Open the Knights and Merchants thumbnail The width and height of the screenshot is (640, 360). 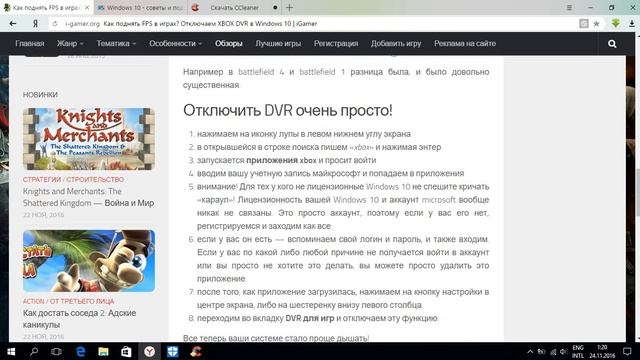(89, 139)
